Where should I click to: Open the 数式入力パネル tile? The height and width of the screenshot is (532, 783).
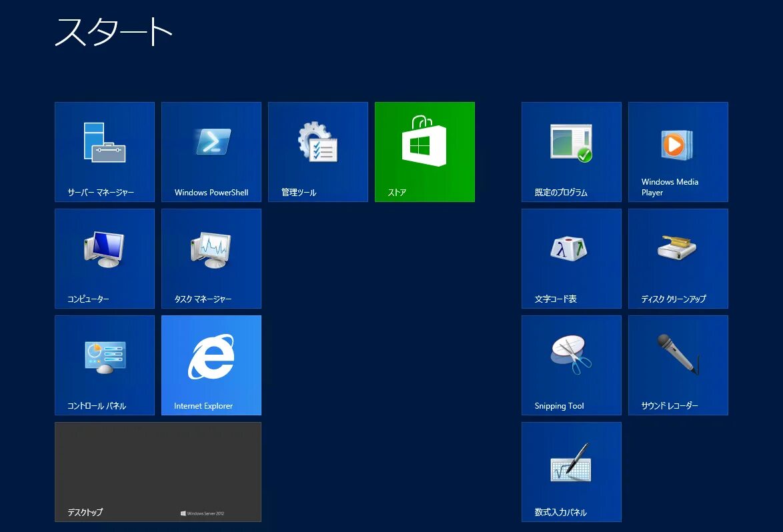point(572,472)
